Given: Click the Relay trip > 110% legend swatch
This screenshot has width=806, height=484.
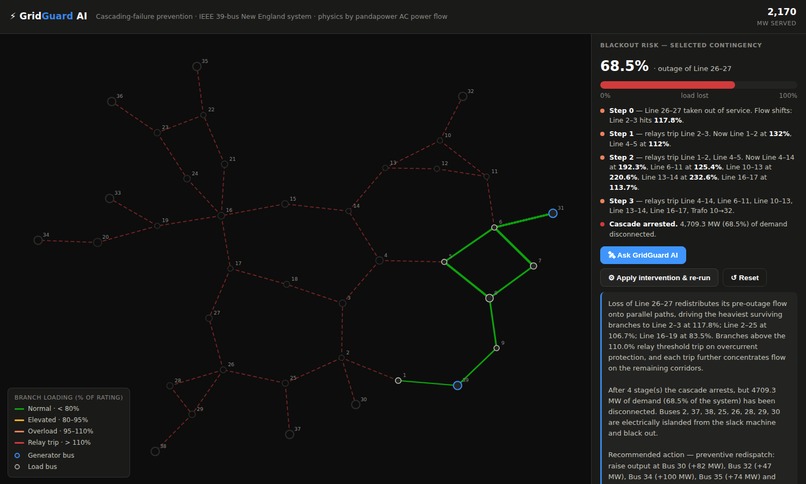Looking at the screenshot, I should (20, 443).
